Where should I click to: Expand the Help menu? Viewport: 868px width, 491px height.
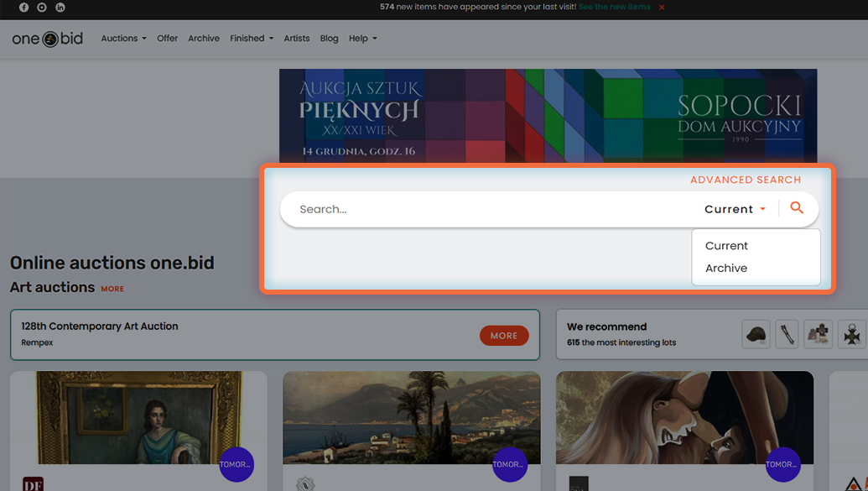tap(362, 39)
